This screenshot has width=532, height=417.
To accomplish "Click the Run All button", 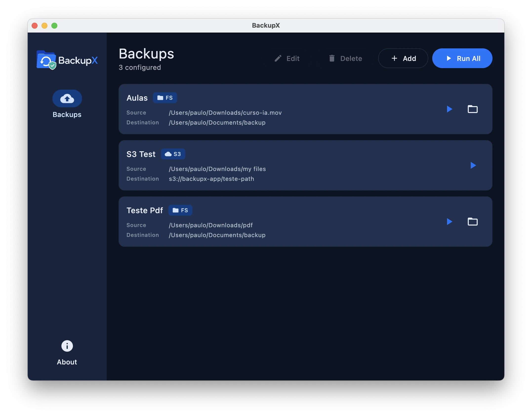I will (462, 58).
